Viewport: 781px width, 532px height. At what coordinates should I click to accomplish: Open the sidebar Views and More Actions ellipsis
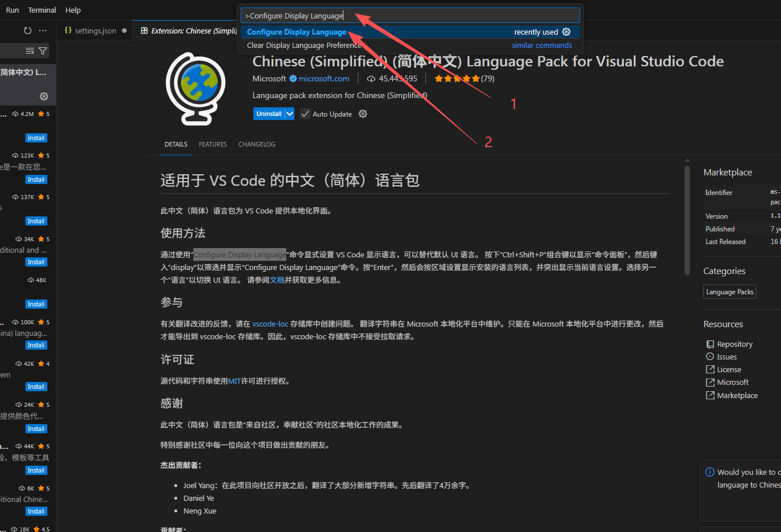click(43, 31)
